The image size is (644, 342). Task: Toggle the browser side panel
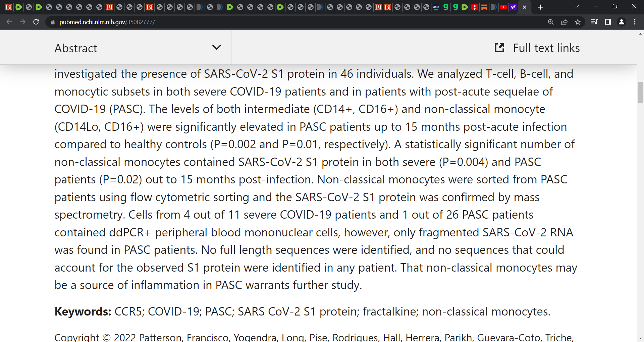[608, 22]
